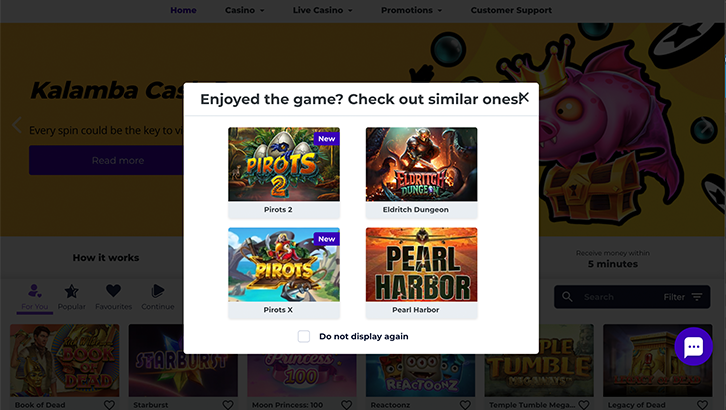
Task: Close the similar games popup
Action: 524,97
